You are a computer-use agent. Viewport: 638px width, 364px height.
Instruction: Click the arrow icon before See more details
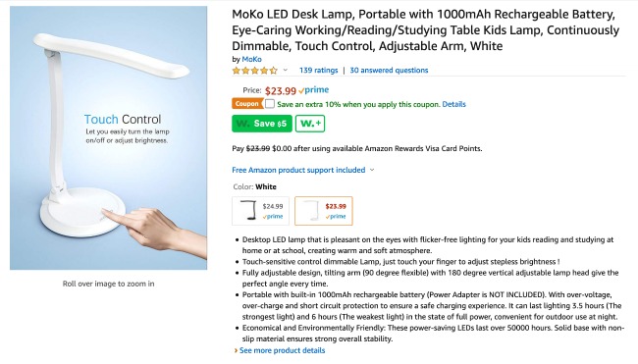coord(236,350)
